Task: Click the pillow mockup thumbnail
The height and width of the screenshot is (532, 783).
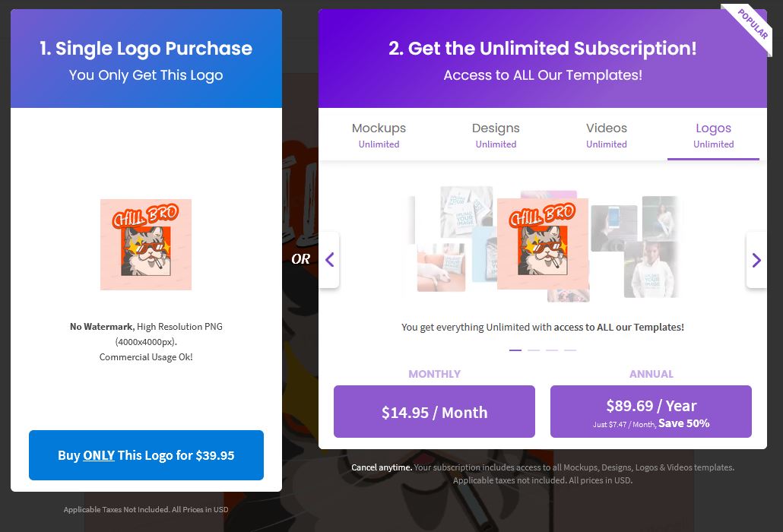Action: coord(442,268)
